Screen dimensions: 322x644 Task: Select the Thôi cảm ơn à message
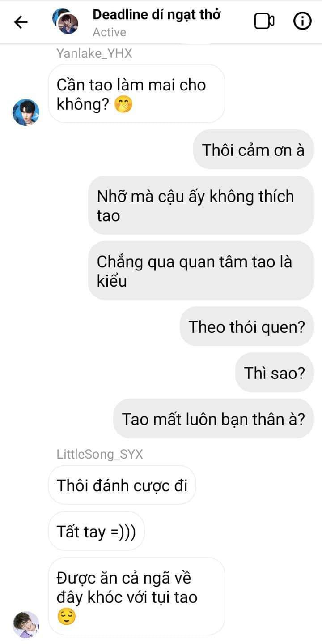[253, 150]
